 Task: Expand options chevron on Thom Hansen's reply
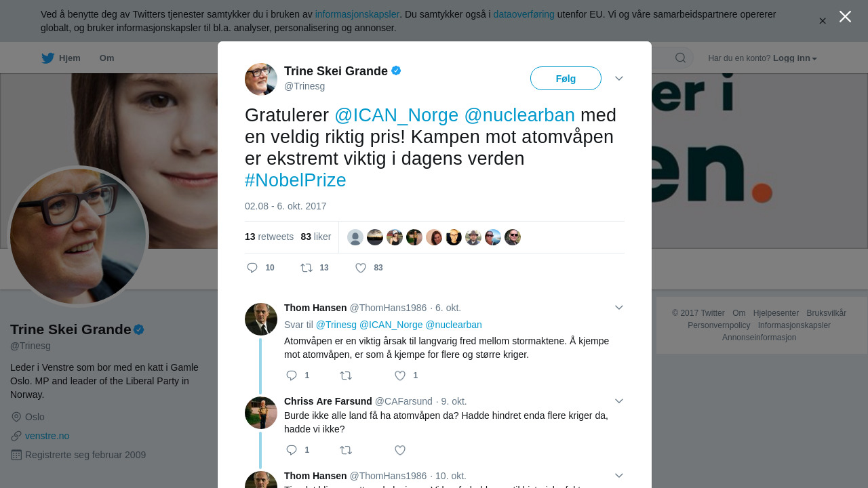[619, 308]
